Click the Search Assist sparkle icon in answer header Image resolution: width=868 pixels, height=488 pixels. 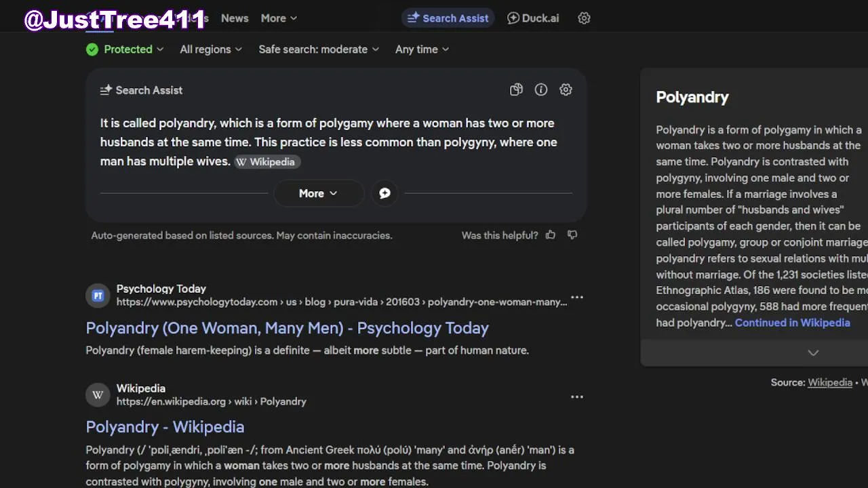(106, 90)
